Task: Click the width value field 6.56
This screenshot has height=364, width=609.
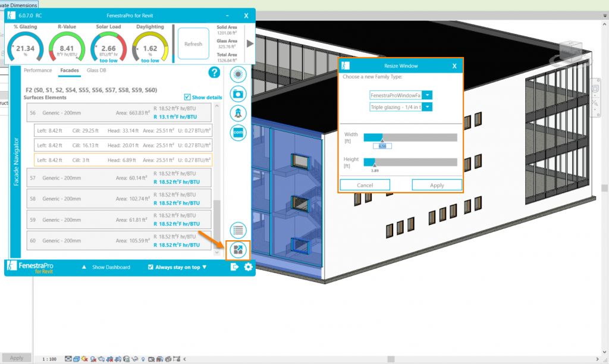Action: point(382,146)
